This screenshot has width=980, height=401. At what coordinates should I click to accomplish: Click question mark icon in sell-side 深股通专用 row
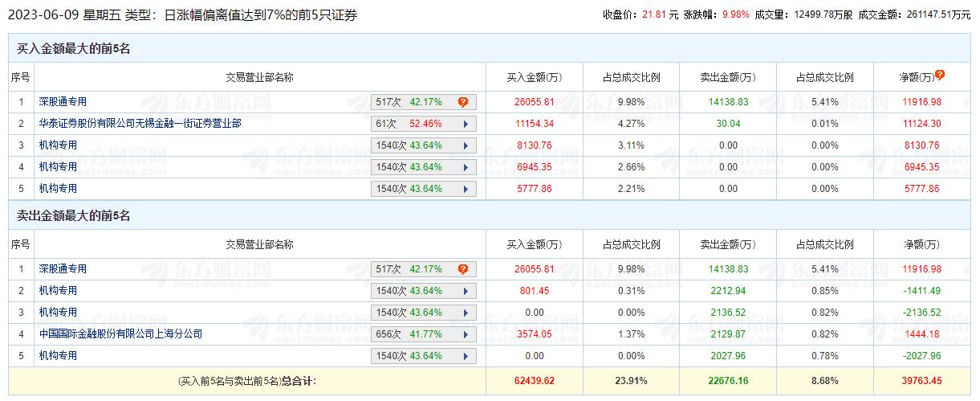point(463,269)
